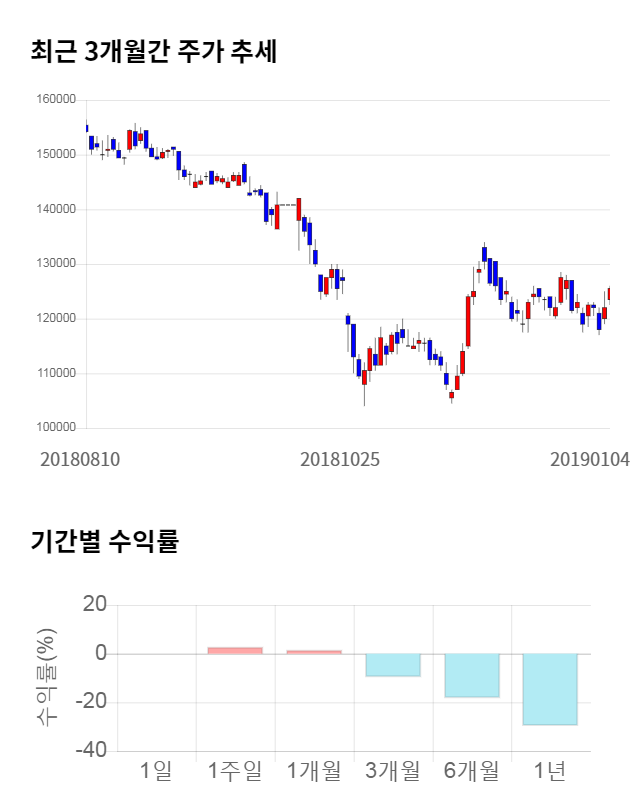Viewport: 640px width, 810px height.
Task: Select the 130000 price axis label
Action: 56,264
